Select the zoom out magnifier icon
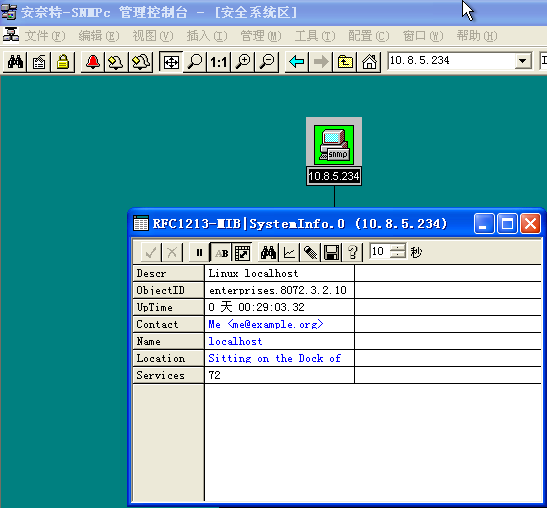The image size is (547, 508). pos(267,62)
